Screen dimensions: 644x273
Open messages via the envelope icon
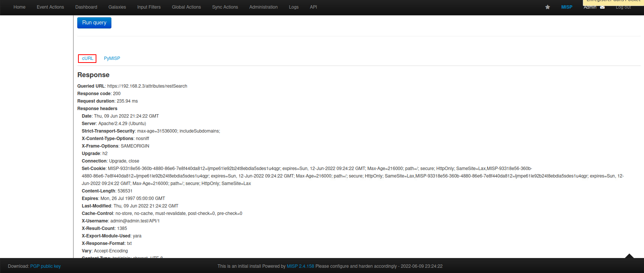[x=602, y=7]
